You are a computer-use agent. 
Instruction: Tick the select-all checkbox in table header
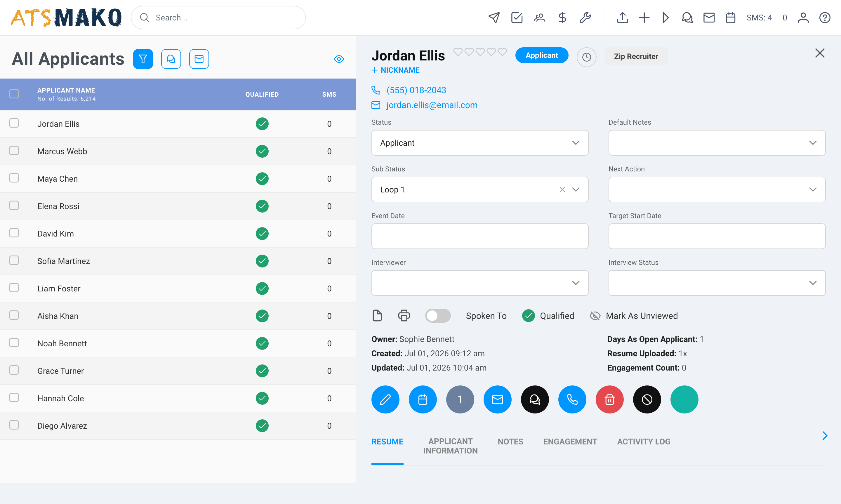(x=14, y=94)
